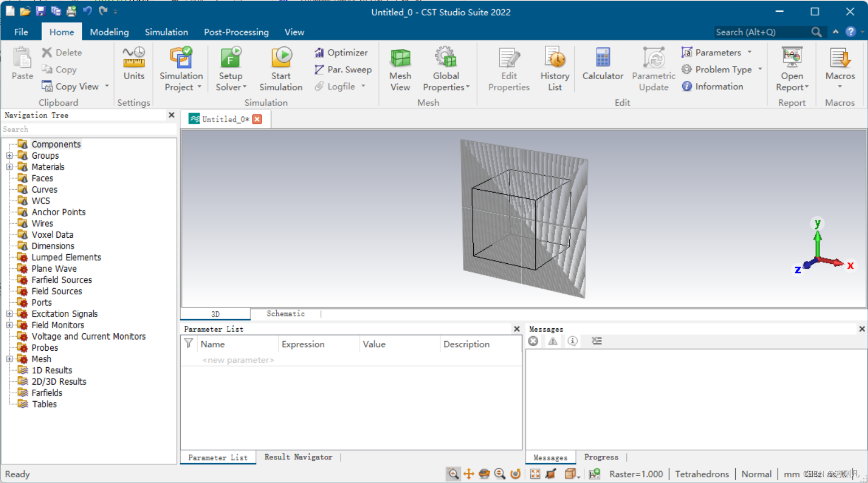Select Ports in the navigation tree
Screen dimensions: 868x483
(x=41, y=302)
